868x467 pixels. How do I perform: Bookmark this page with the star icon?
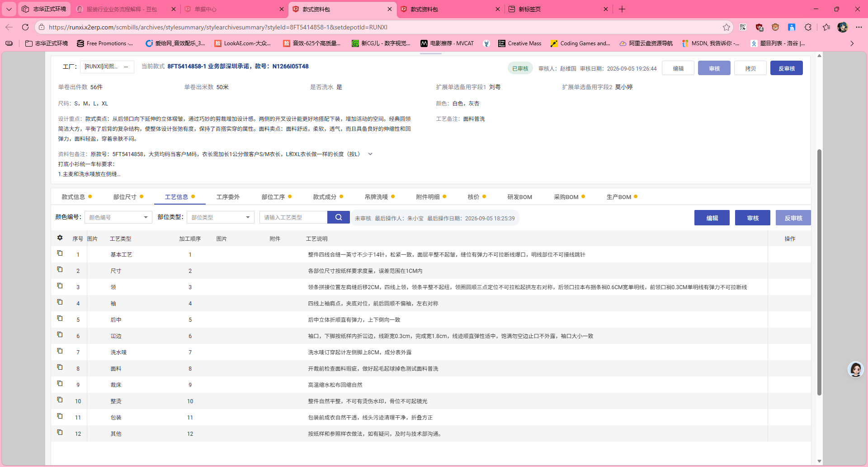[726, 27]
